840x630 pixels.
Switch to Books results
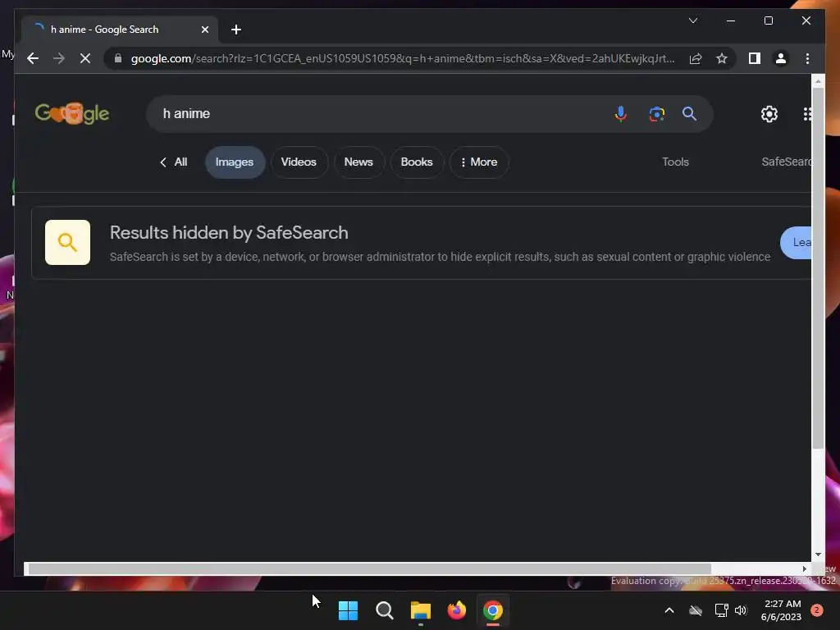(417, 162)
